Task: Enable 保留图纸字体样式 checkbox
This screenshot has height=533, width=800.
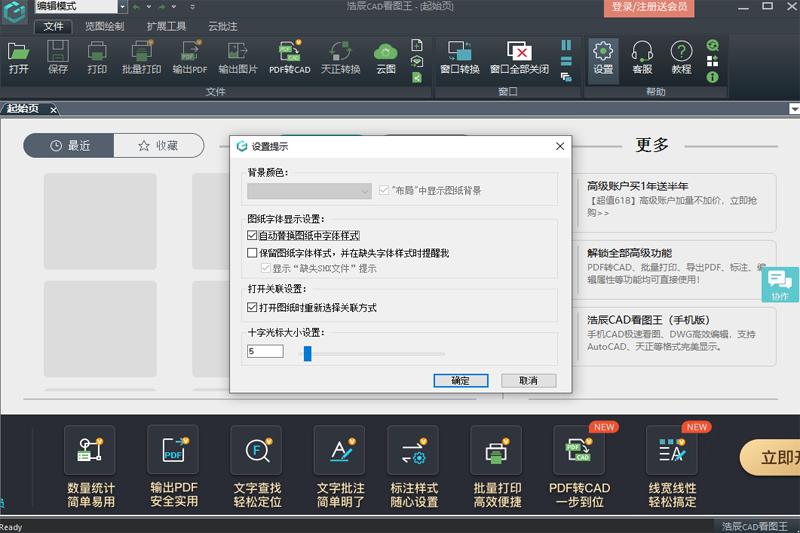Action: 252,253
